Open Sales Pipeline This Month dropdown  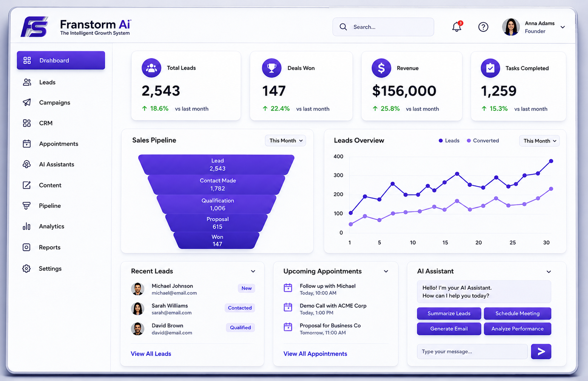[286, 140]
